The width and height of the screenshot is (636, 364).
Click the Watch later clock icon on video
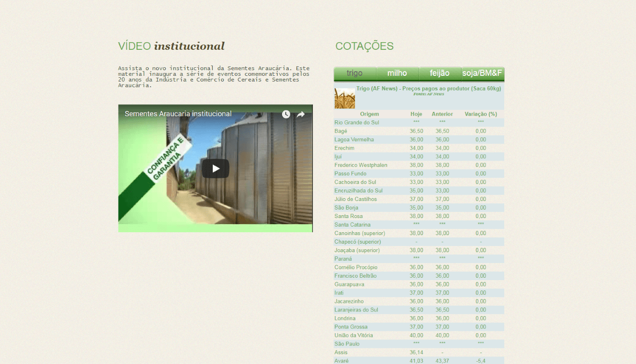coord(286,114)
